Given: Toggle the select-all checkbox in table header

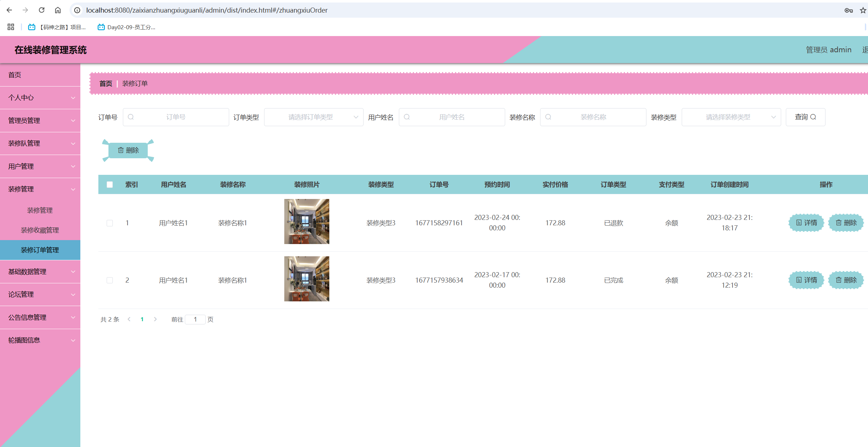Looking at the screenshot, I should 110,185.
